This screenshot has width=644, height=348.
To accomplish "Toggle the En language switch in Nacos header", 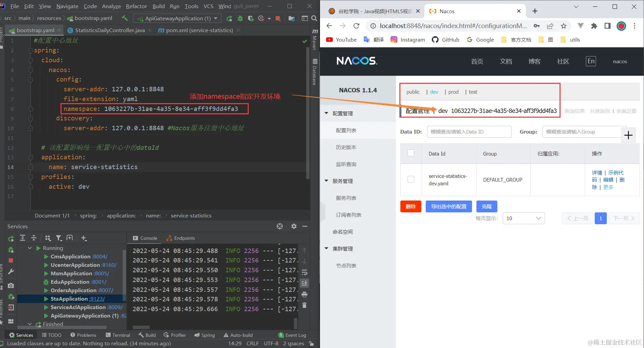I will (x=591, y=61).
